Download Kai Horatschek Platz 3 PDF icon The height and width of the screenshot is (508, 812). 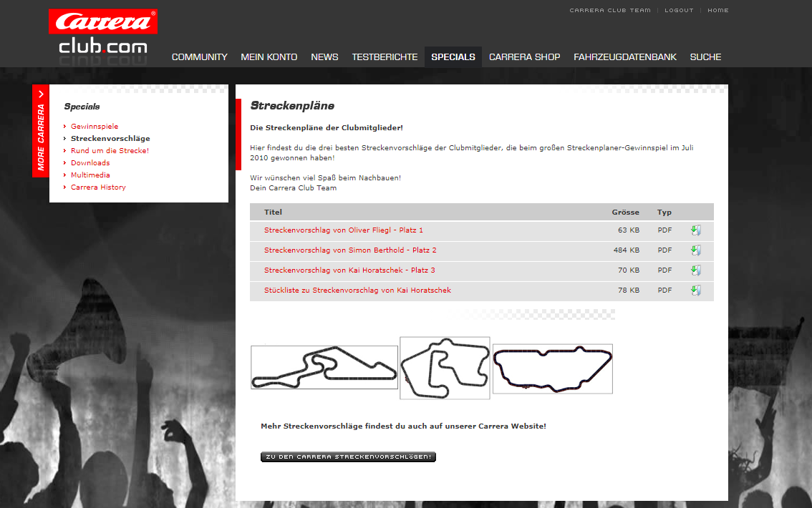point(696,270)
